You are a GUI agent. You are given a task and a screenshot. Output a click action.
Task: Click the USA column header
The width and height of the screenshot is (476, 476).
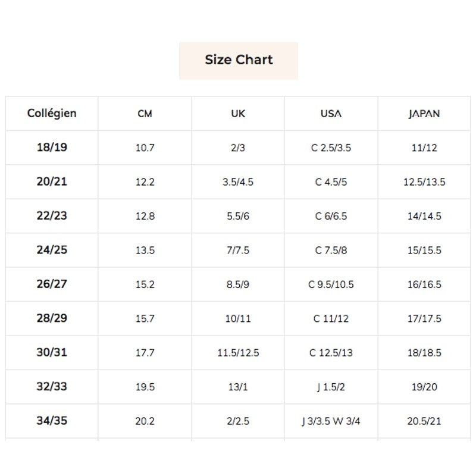pyautogui.click(x=331, y=114)
